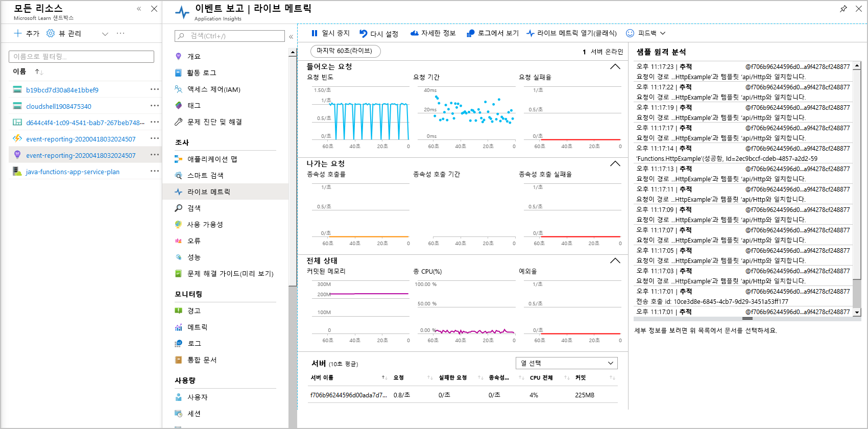The image size is (868, 429).
Task: Collapse the 전체 상태 section
Action: pos(615,261)
